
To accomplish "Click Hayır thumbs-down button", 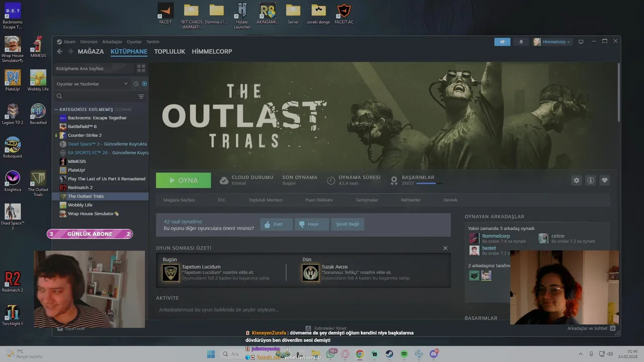I will 312,224.
